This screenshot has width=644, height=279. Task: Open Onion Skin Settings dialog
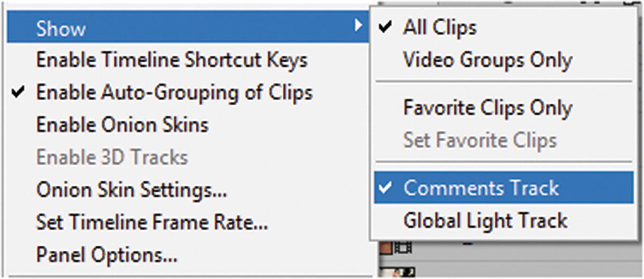131,190
